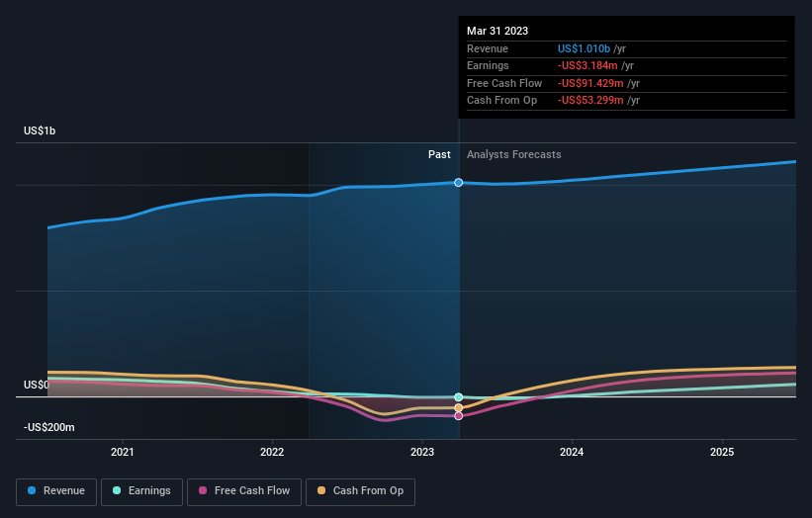The width and height of the screenshot is (812, 518).
Task: Select the Free Cash Flow data point marker
Action: [x=458, y=416]
